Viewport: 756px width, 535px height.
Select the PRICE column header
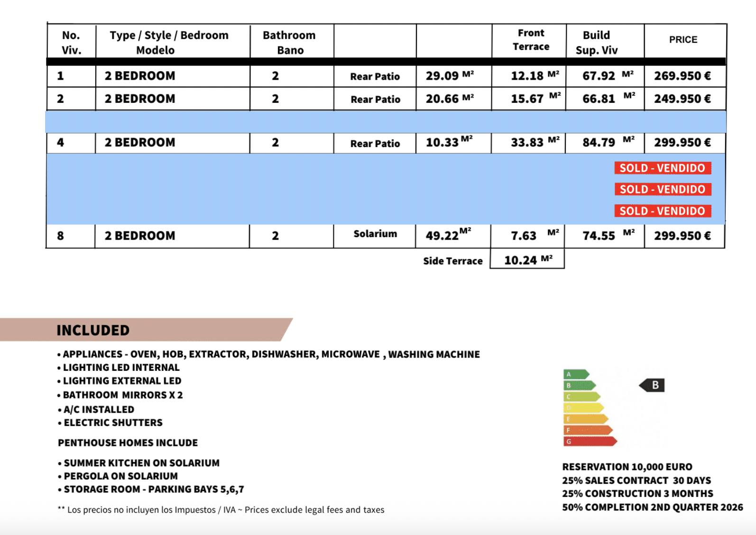683,40
